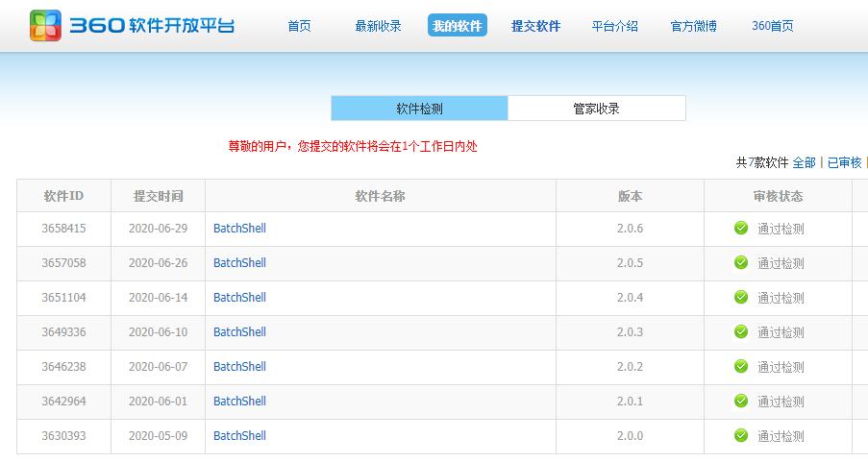Click software ID 3630393 cell

(63, 436)
